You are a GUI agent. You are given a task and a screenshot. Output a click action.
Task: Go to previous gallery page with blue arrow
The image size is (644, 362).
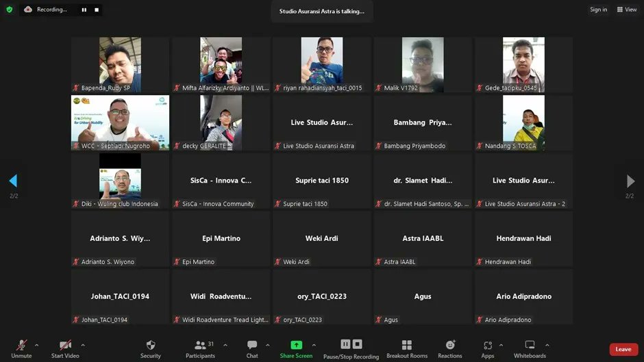(x=13, y=181)
